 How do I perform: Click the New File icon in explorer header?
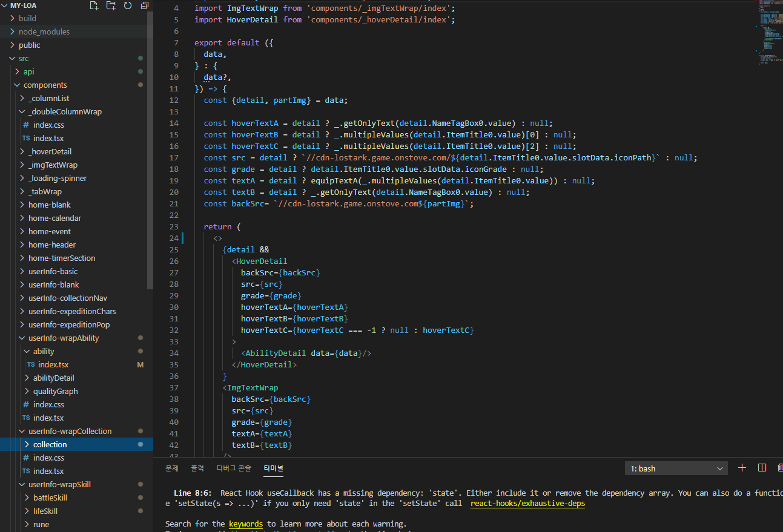[x=94, y=5]
